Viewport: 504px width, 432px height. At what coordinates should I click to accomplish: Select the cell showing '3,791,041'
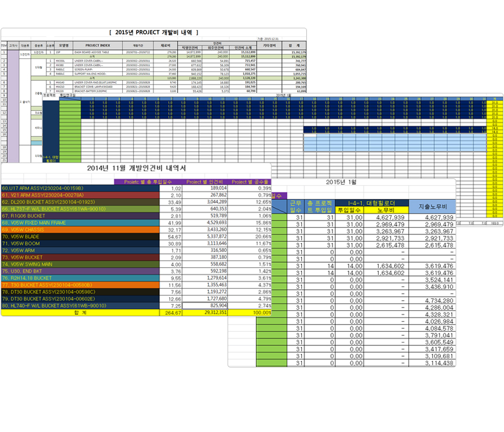point(432,335)
